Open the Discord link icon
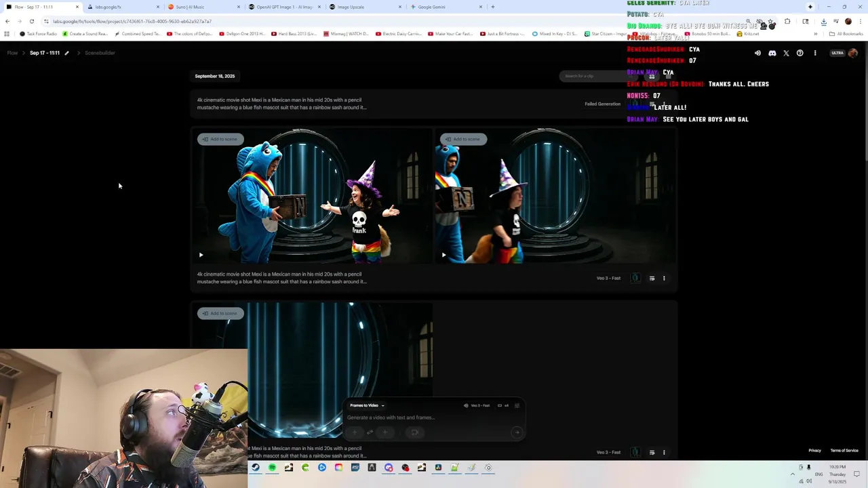 [x=772, y=53]
